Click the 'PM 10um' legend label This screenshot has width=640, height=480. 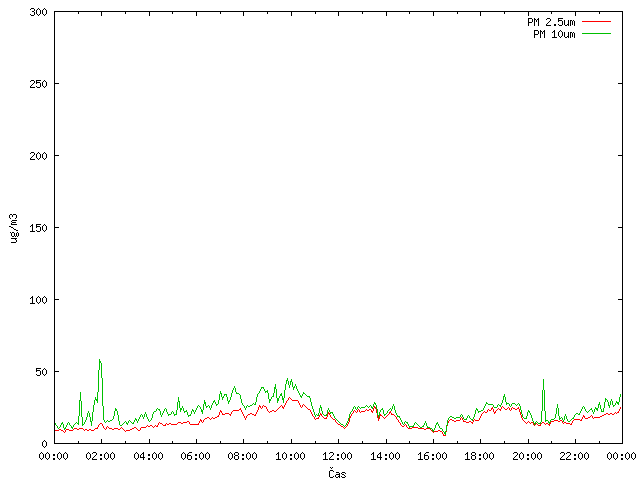[554, 34]
